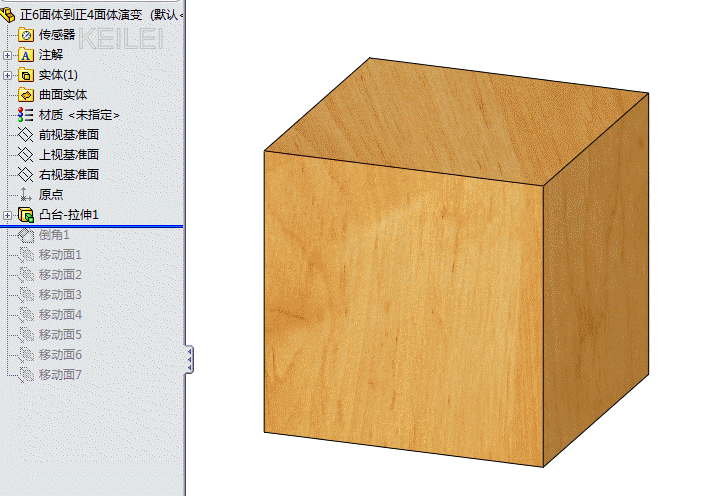Click the 移动面5 feature icon
The height and width of the screenshot is (496, 716).
pos(26,335)
